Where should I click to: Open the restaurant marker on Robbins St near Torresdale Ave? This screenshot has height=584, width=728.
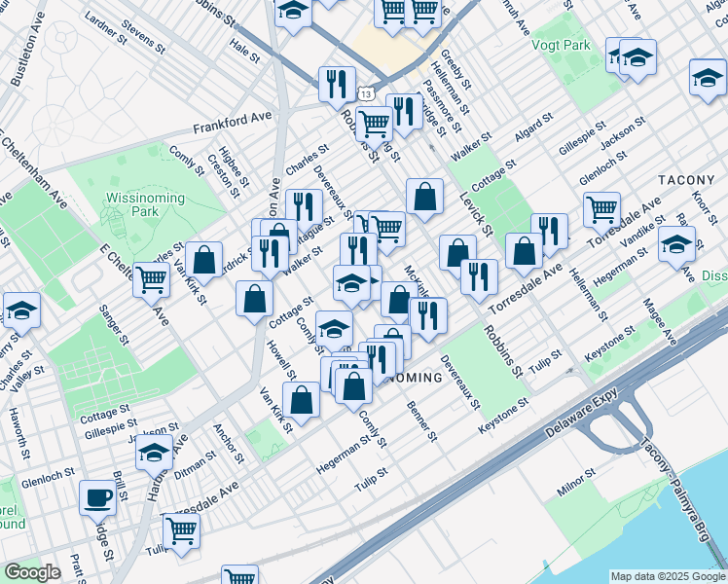pyautogui.click(x=479, y=278)
